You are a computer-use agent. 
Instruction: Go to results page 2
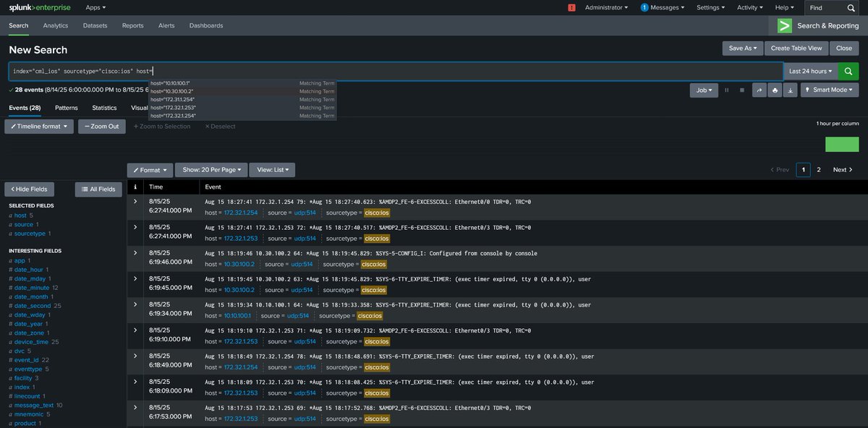coord(819,170)
